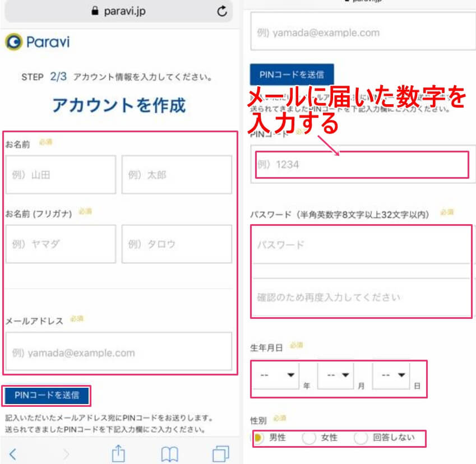Select the 男性 radio button
Viewport: 476px width, 464px height.
click(x=259, y=438)
